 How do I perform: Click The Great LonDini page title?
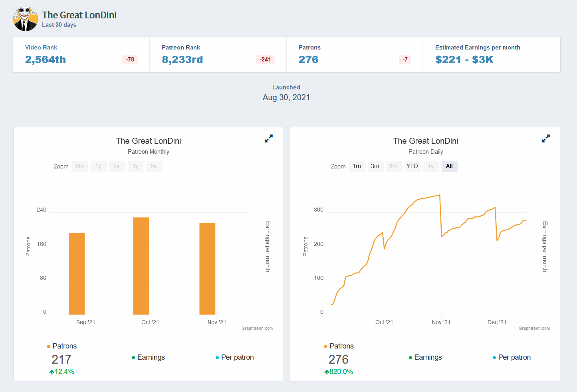[x=79, y=15]
